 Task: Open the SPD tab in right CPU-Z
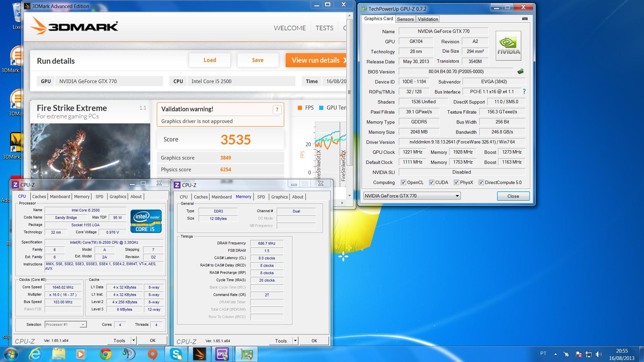click(x=261, y=197)
